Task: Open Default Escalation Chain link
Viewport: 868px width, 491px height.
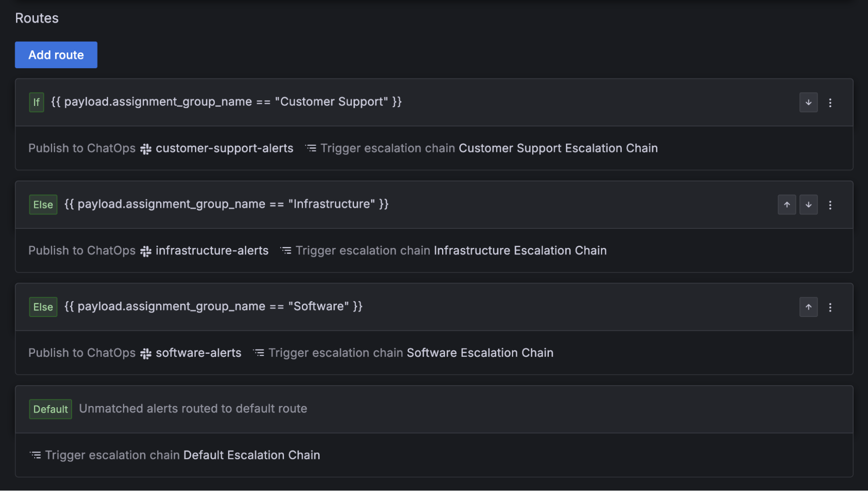Action: [251, 455]
